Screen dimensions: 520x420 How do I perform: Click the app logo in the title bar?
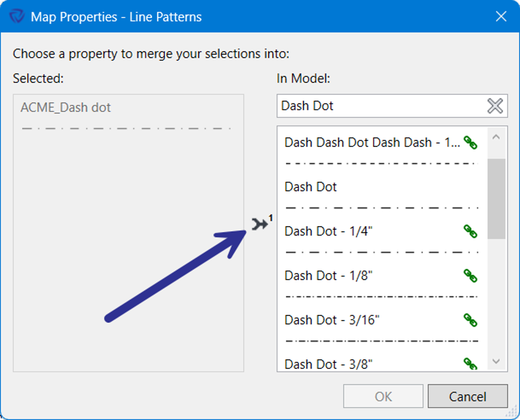click(x=17, y=16)
